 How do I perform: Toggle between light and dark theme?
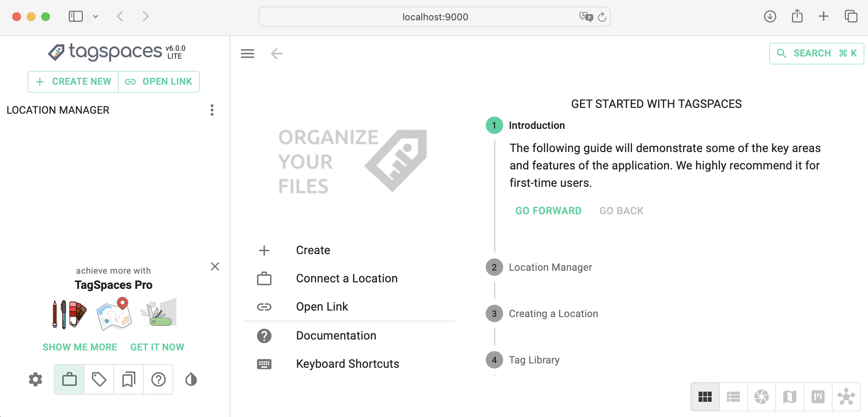190,379
